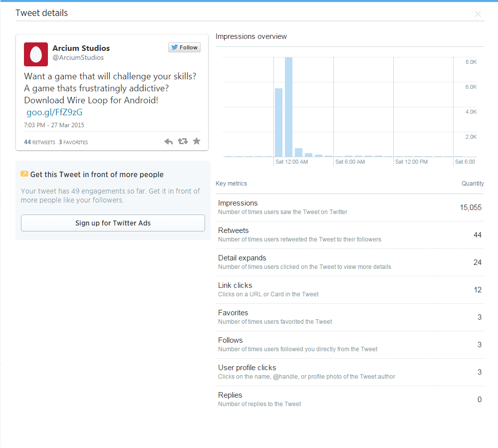Select the Follows metric label

(230, 340)
